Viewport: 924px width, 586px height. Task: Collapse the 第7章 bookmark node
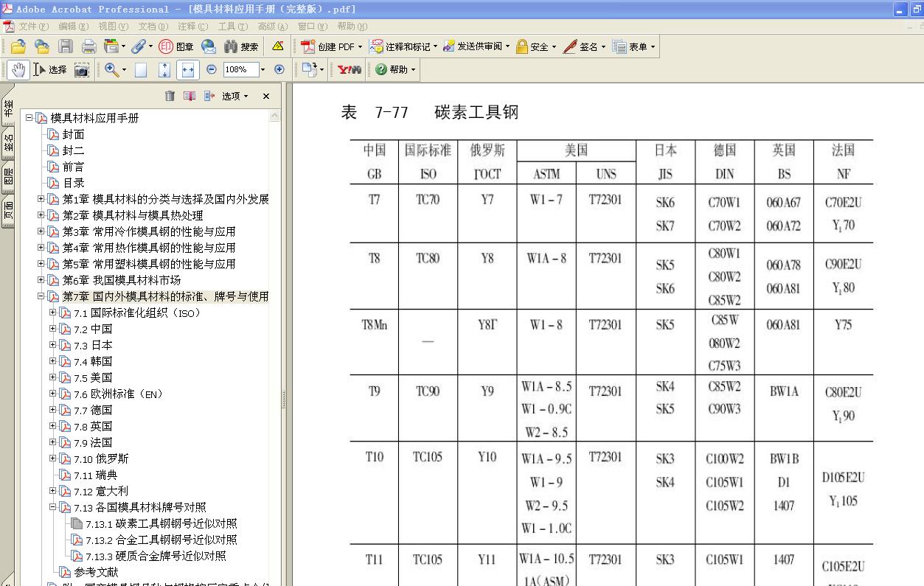tap(41, 296)
